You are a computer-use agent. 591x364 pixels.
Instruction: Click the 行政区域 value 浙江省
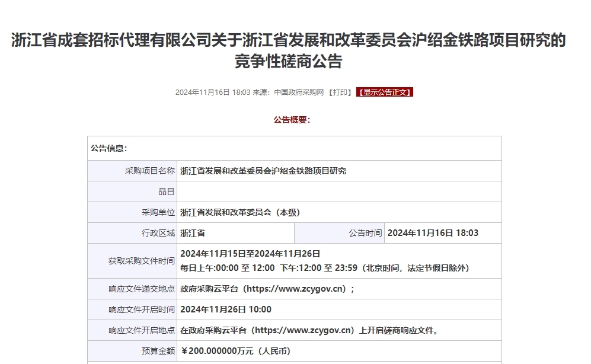point(193,233)
